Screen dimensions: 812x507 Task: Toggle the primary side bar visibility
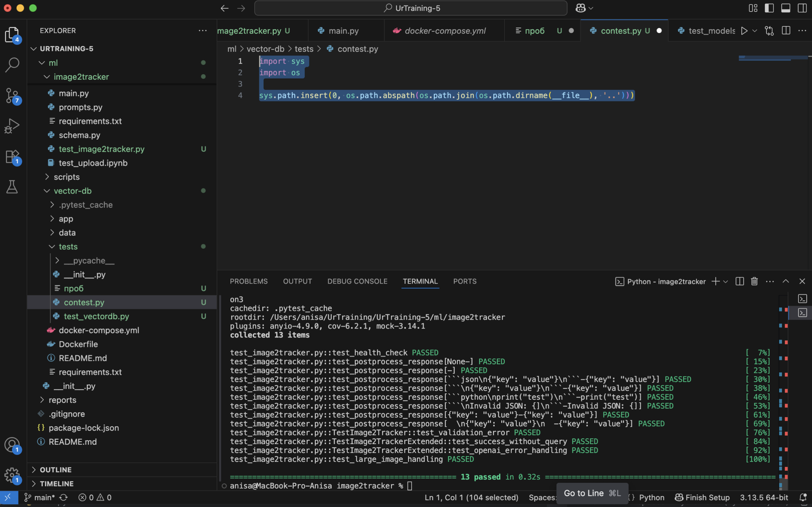point(769,8)
